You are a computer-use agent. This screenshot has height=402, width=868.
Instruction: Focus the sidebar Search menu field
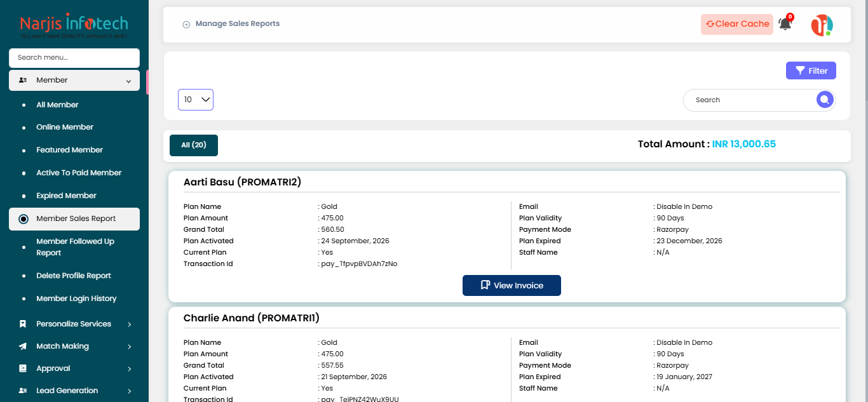coord(74,58)
